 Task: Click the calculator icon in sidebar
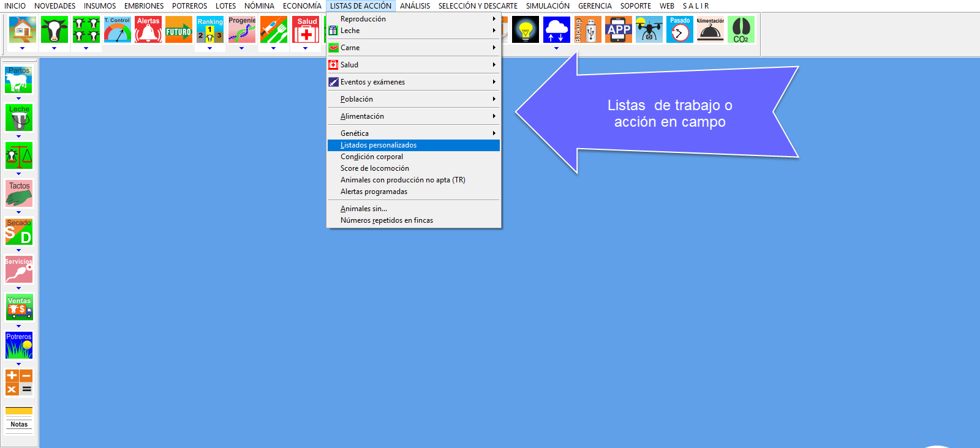19,382
